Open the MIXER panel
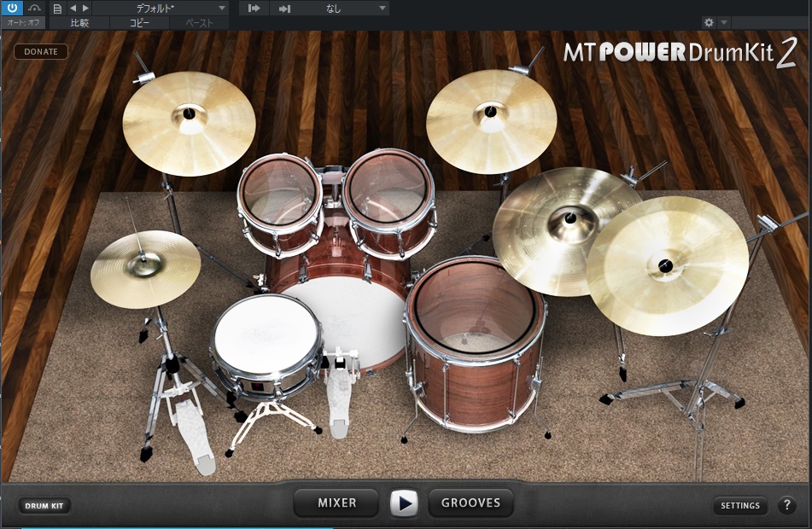Image resolution: width=812 pixels, height=529 pixels. (336, 503)
